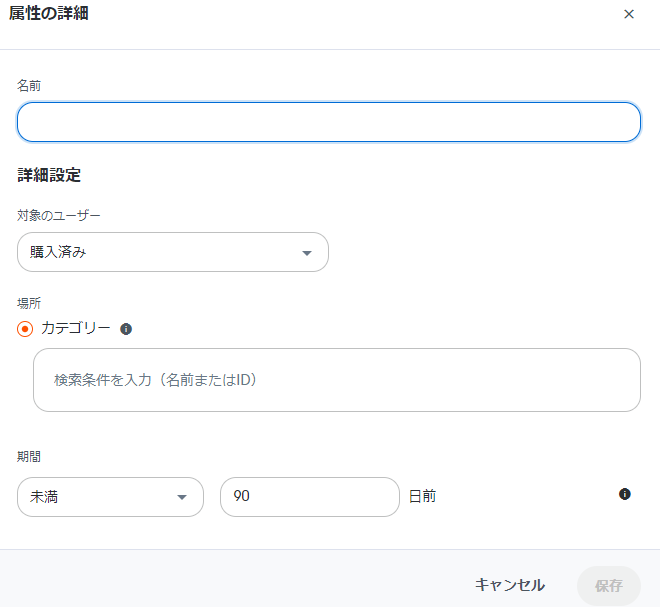Click the 名前 text input field
The width and height of the screenshot is (660, 607).
[x=328, y=122]
